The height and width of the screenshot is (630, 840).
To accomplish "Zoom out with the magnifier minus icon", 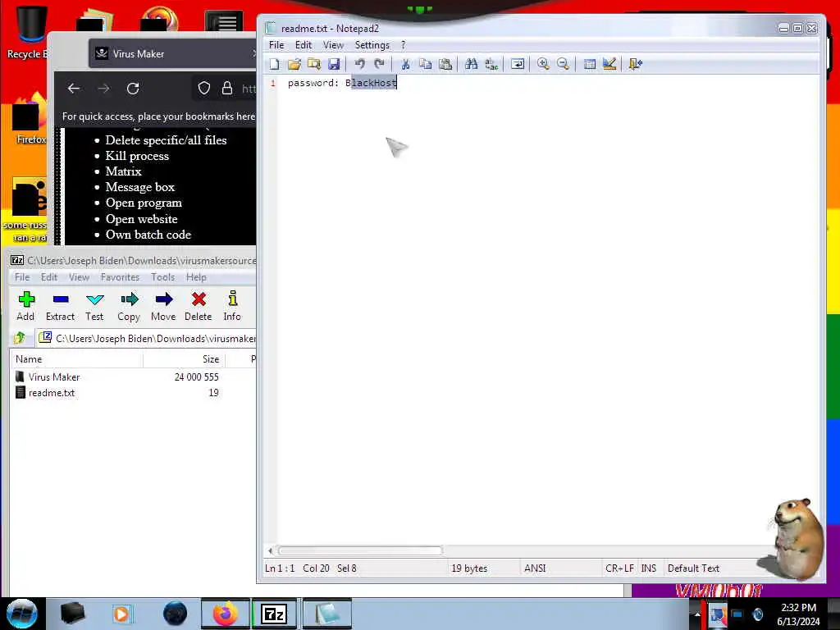I will tap(563, 64).
